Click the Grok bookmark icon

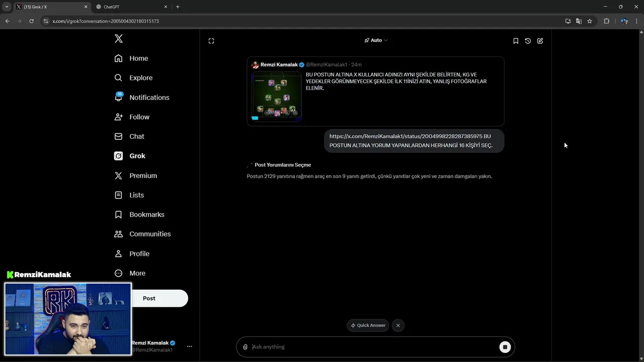click(x=516, y=41)
